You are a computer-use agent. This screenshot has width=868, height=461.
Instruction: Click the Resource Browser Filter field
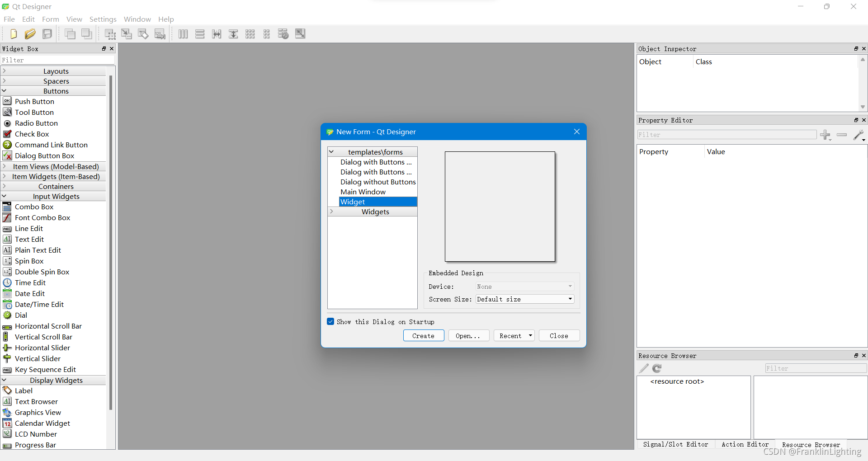coord(816,368)
